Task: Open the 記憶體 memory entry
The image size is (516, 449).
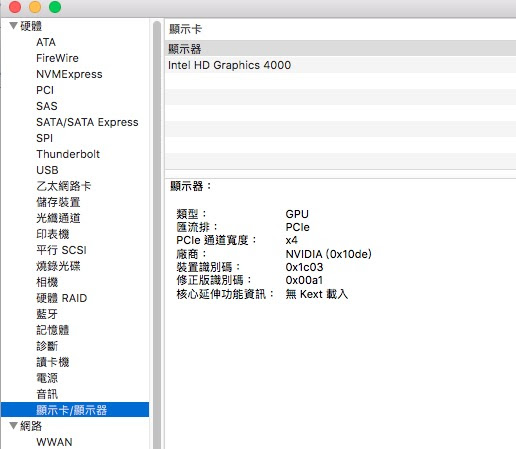Action: coord(53,330)
